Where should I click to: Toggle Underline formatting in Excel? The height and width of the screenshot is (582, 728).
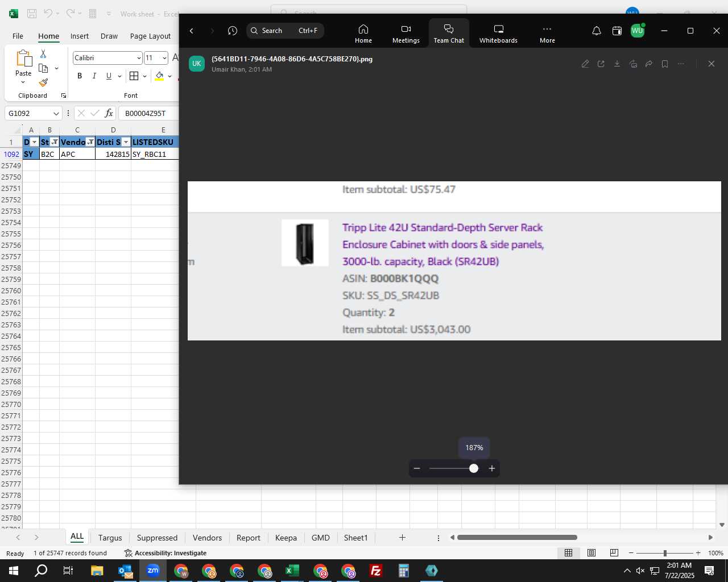click(x=109, y=76)
